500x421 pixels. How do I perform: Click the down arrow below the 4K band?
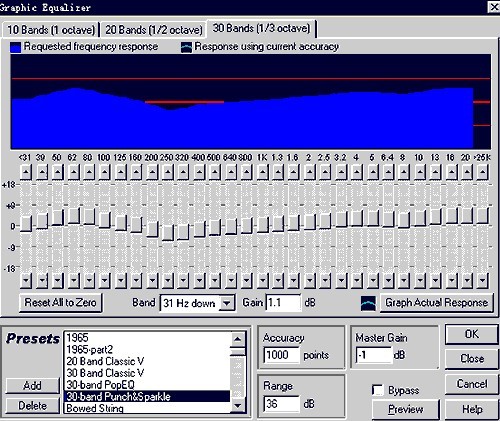click(356, 281)
